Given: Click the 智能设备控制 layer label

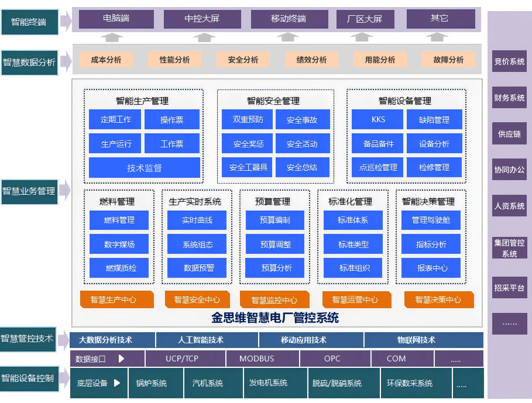Looking at the screenshot, I should (x=29, y=378).
